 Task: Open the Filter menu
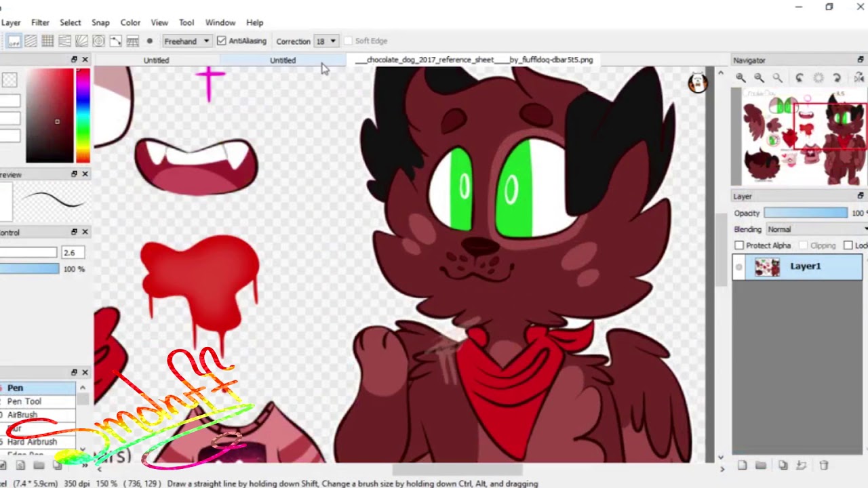(x=40, y=22)
